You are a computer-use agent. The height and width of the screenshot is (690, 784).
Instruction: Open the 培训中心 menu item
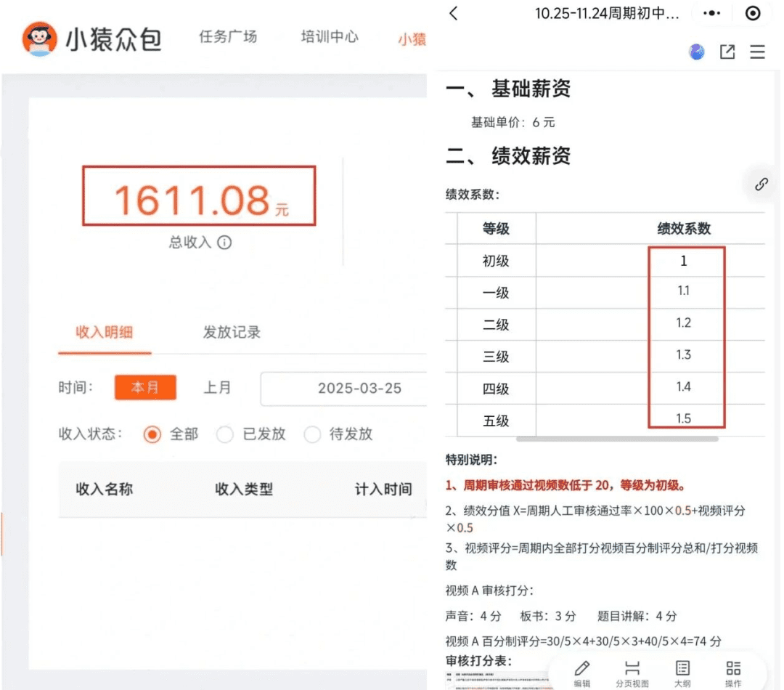coord(330,37)
